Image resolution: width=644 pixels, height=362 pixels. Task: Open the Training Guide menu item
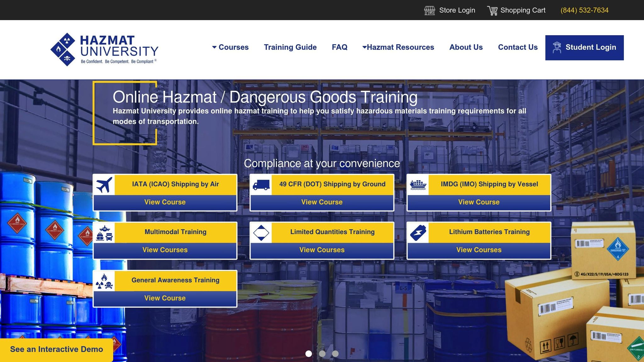290,47
